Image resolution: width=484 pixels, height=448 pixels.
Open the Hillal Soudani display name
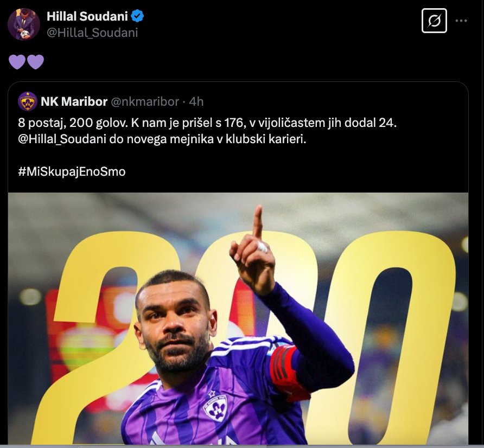tap(87, 16)
